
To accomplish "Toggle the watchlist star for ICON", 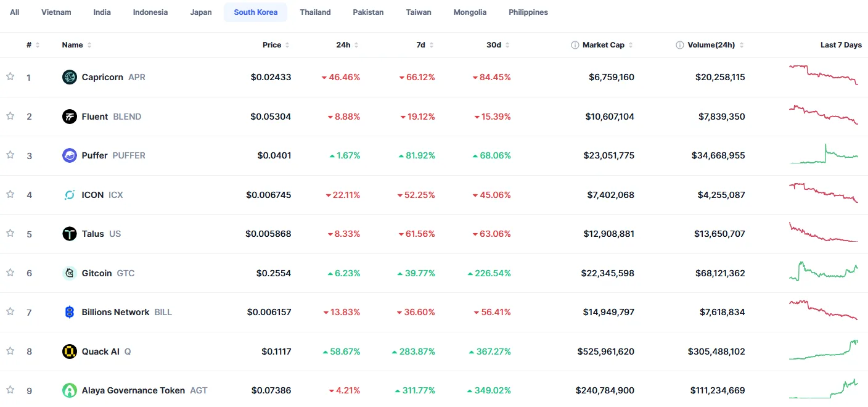I will [10, 194].
